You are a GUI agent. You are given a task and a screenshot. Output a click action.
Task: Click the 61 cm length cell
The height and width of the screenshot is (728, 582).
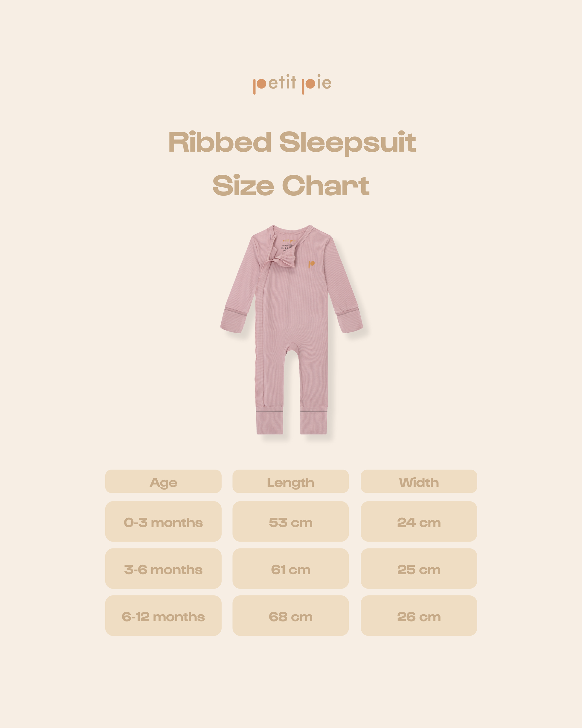pyautogui.click(x=291, y=570)
